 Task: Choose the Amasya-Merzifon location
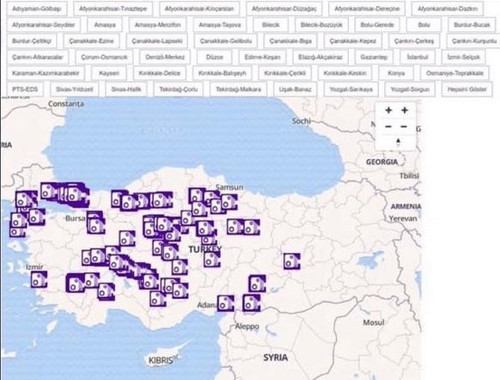coord(158,25)
